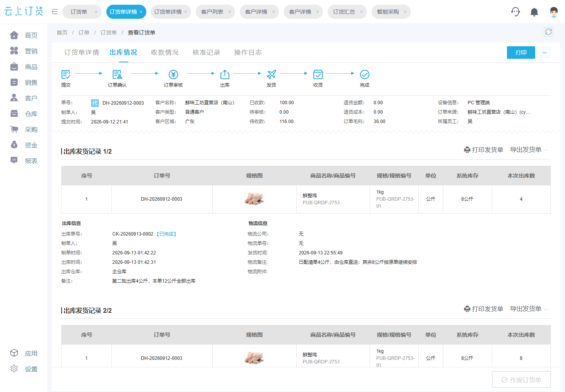Click the 作废订货单 button
Viewport: 565px width, 392px height.
521,379
